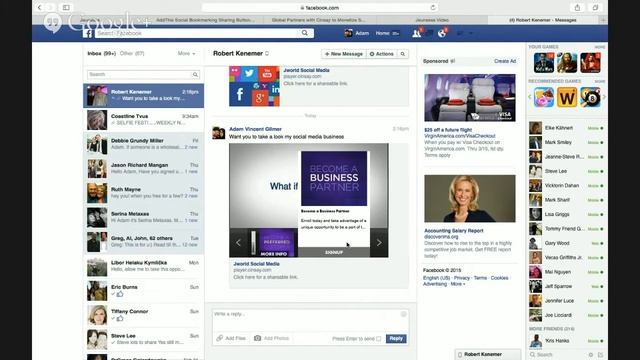The image size is (640, 360).
Task: Click Virgin America seat ad image
Action: 470,98
